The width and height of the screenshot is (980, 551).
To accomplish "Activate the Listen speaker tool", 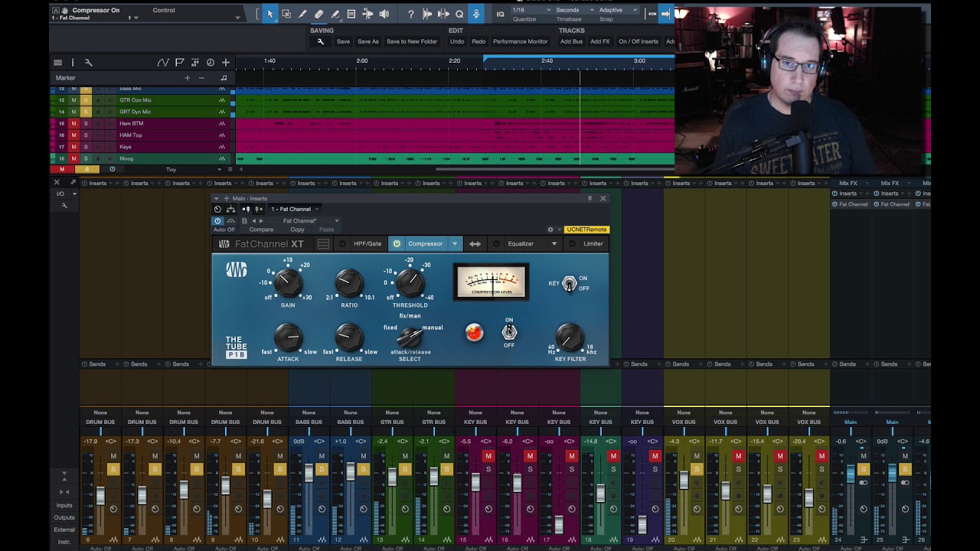I will 384,14.
